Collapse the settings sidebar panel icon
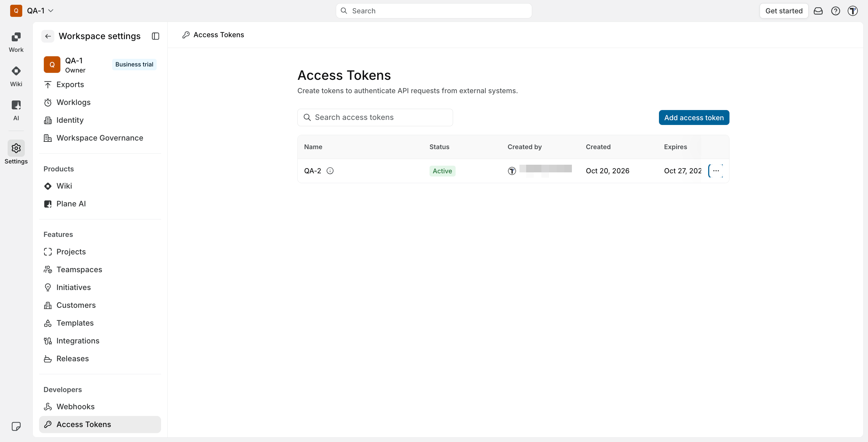 click(155, 36)
